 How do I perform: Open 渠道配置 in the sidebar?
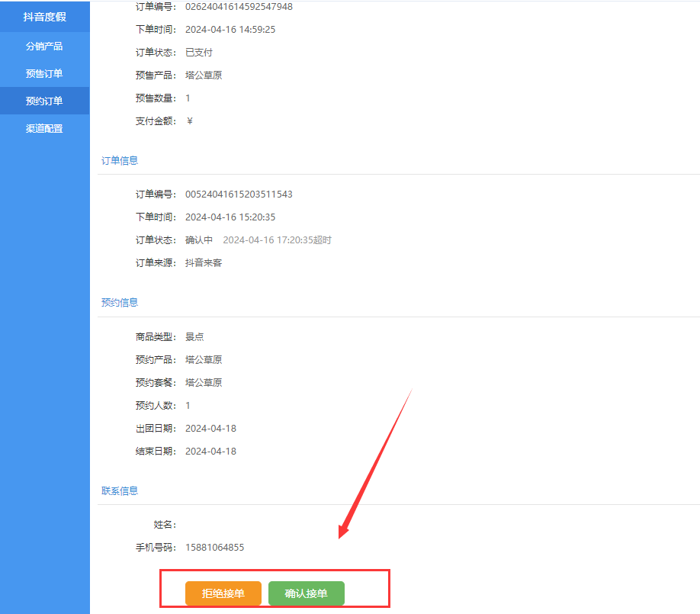click(x=44, y=128)
